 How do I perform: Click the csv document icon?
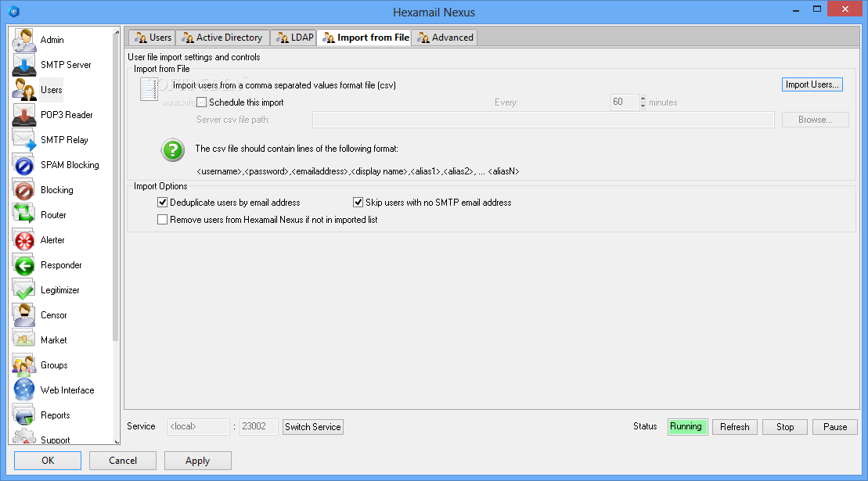(149, 89)
